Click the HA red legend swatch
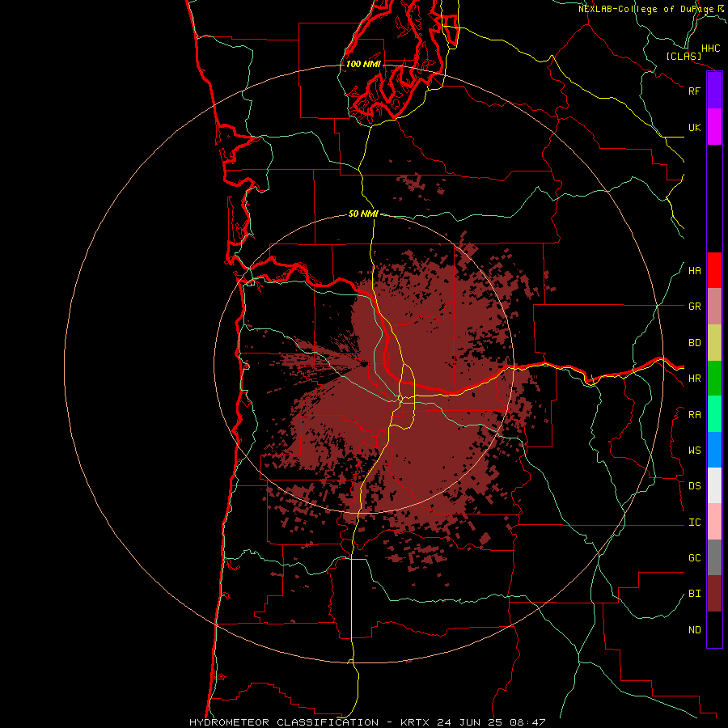Image resolution: width=728 pixels, height=728 pixels. click(x=714, y=270)
